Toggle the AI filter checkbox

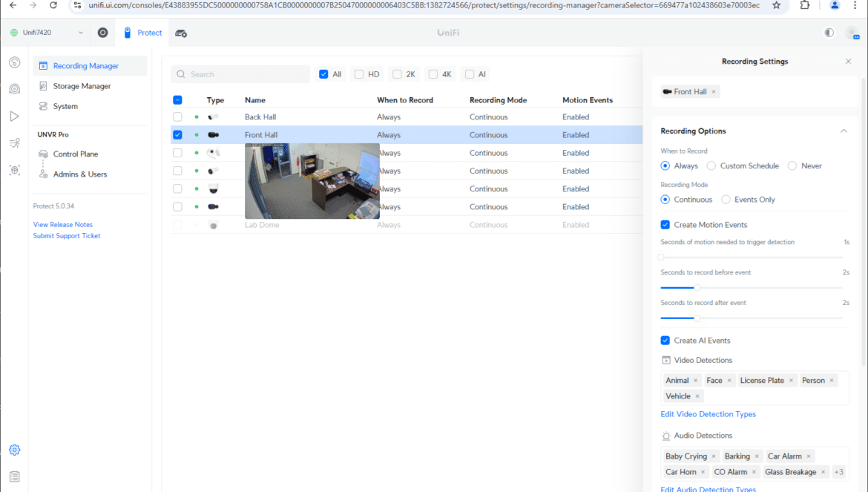(470, 74)
